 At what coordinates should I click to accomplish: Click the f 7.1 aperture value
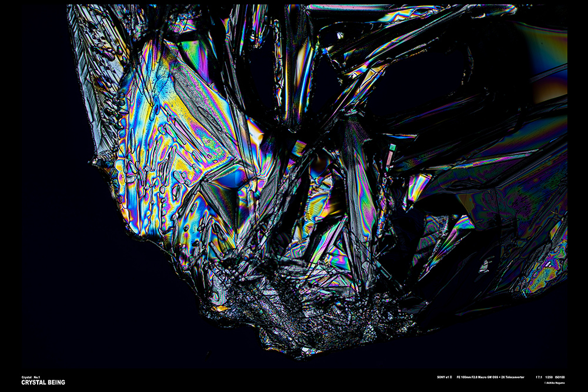539,377
